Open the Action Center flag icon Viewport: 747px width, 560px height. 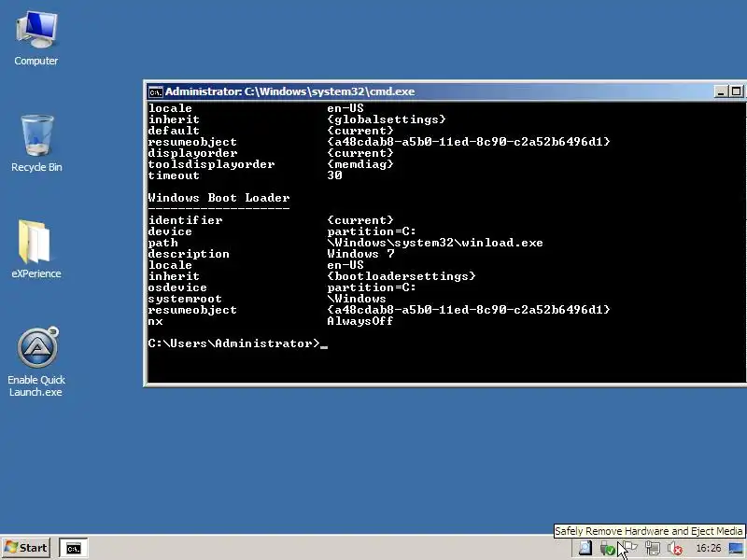630,548
